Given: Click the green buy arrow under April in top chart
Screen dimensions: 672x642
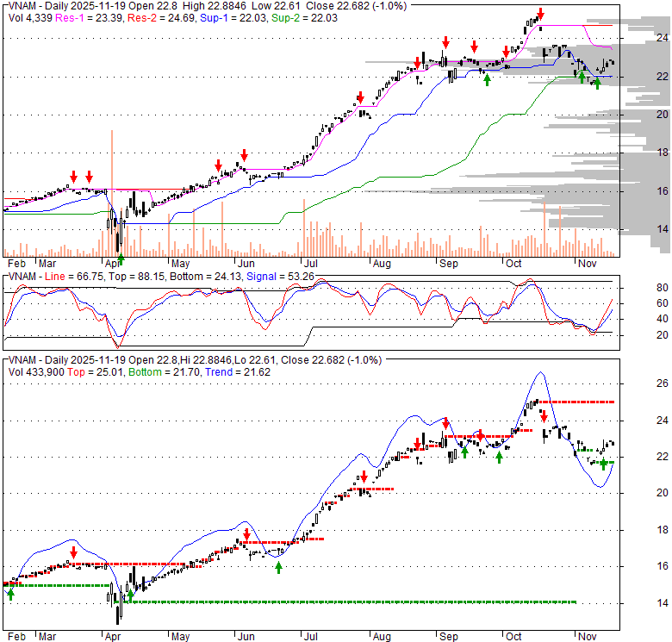Looking at the screenshot, I should (x=121, y=259).
